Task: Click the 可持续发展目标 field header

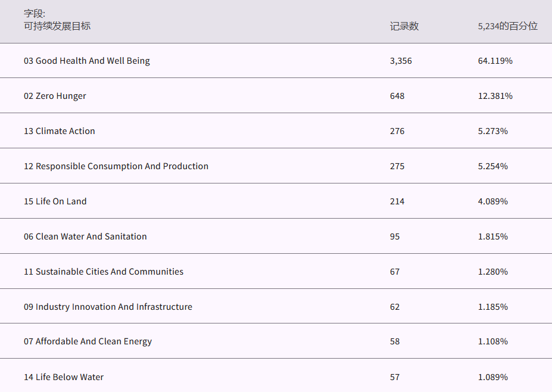Action: tap(57, 26)
